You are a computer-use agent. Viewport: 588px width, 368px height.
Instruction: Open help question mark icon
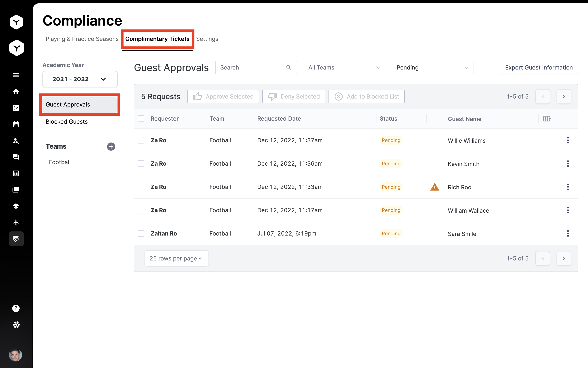click(16, 308)
